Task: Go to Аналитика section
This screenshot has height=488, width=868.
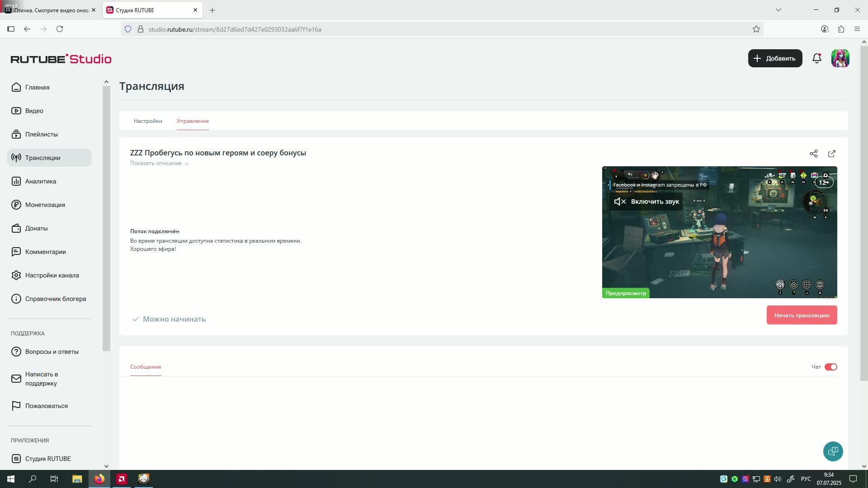Action: pyautogui.click(x=40, y=181)
